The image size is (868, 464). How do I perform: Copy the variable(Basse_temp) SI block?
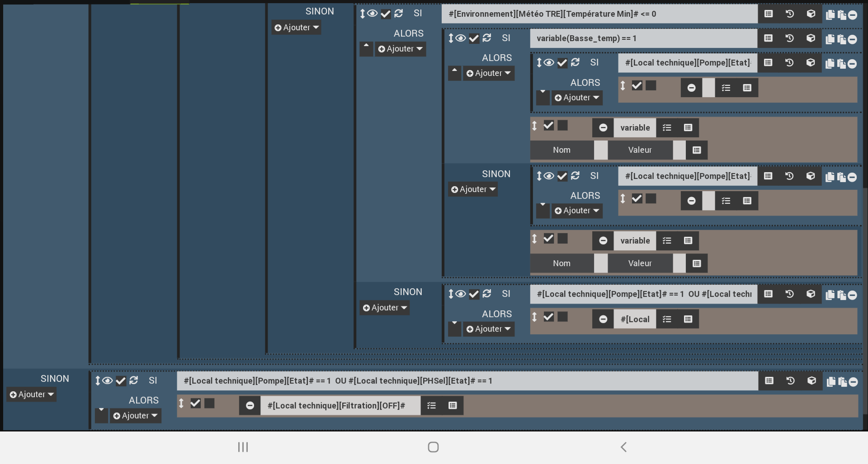830,39
